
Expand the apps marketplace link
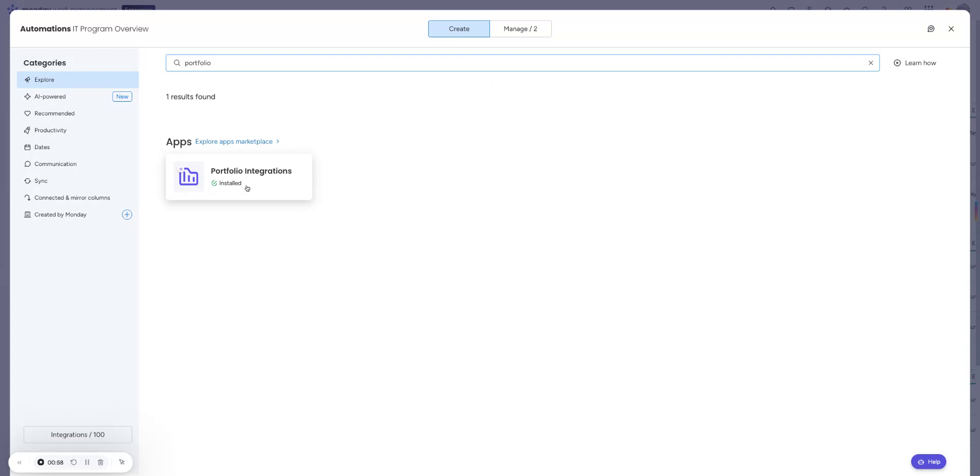[x=237, y=141]
